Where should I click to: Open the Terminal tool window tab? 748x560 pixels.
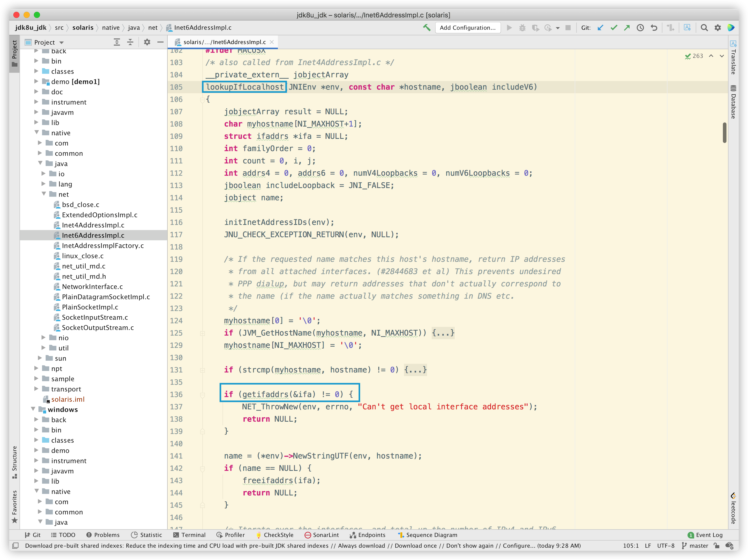point(189,535)
